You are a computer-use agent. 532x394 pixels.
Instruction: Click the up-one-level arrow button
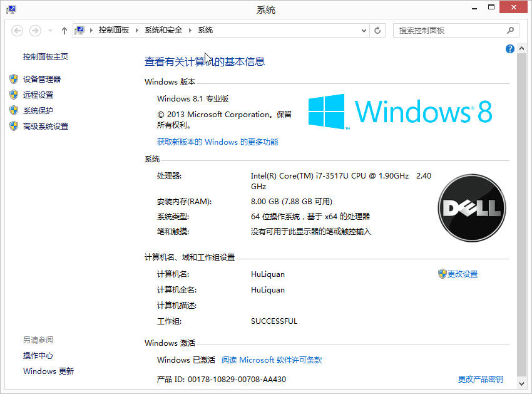64,30
